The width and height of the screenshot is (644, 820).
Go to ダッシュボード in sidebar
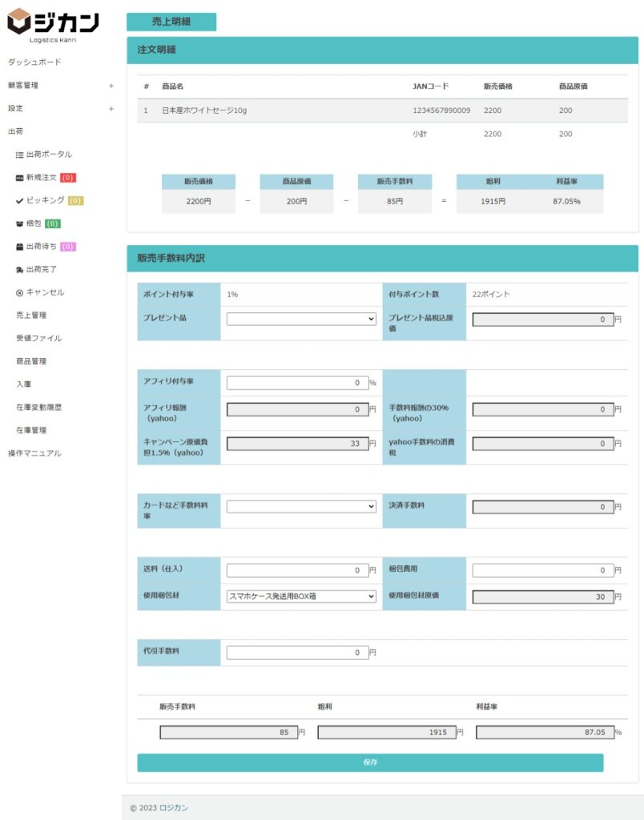pos(34,62)
